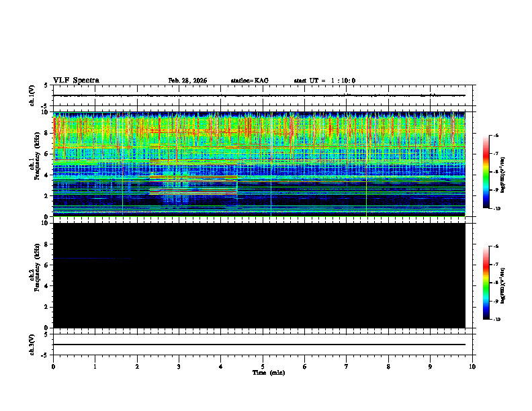Click the "VLF Spectra" plot title
The image size is (532, 411).
tap(76, 81)
